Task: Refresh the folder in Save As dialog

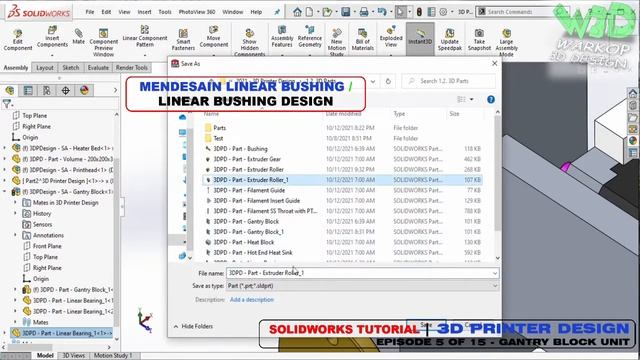Action: [x=388, y=82]
